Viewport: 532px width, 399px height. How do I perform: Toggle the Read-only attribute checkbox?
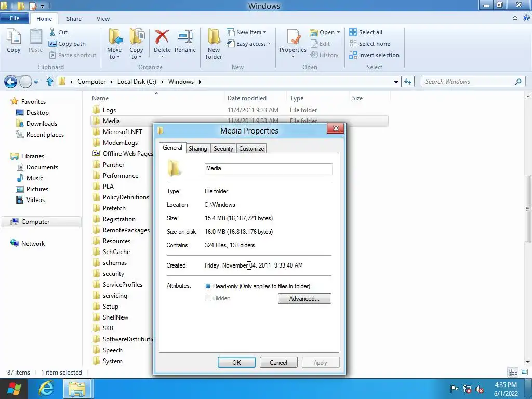point(208,286)
